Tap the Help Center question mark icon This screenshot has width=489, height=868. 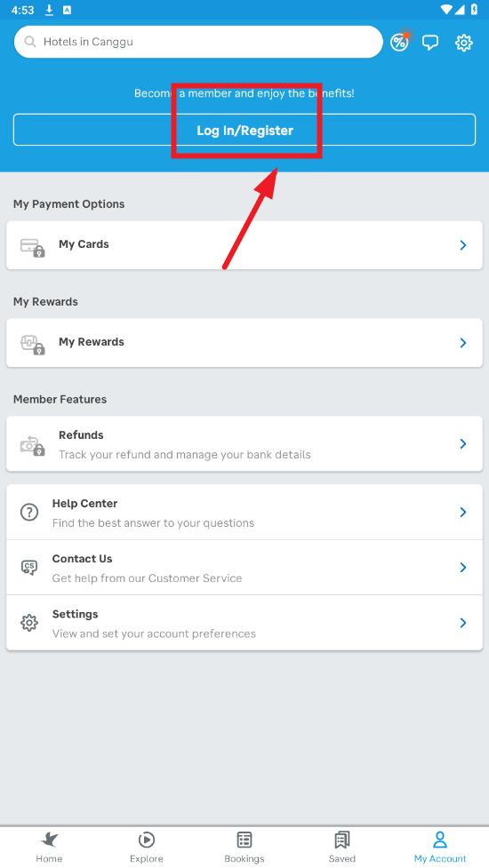click(x=29, y=512)
